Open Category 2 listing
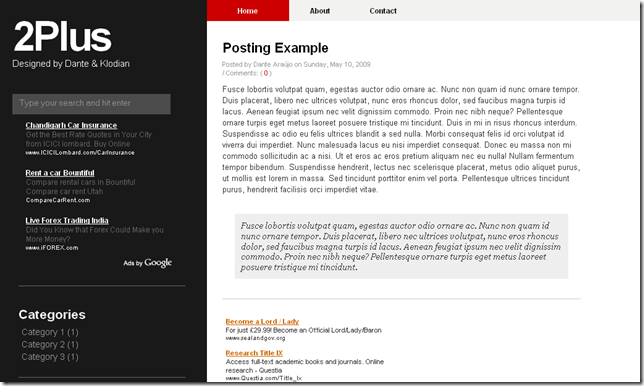This screenshot has width=644, height=386. pos(50,345)
